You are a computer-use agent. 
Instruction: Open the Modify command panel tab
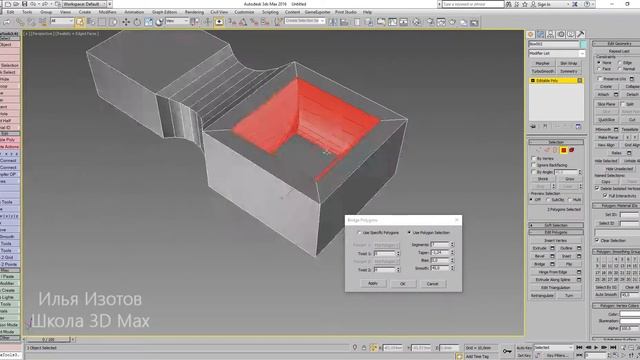(540, 35)
